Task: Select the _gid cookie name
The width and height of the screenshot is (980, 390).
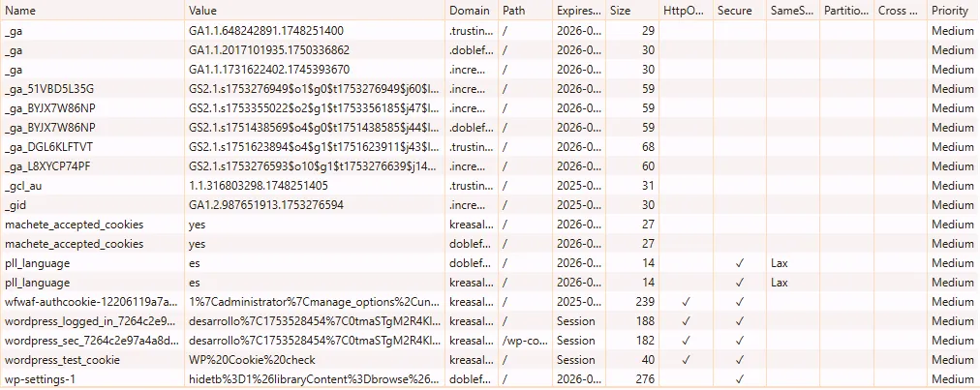Action: pos(15,205)
